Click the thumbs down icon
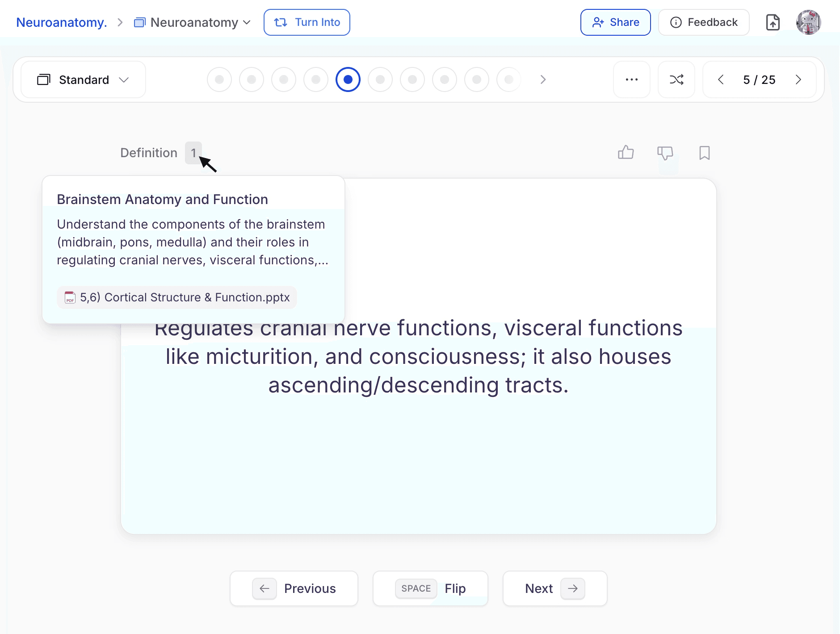The width and height of the screenshot is (840, 634). point(665,153)
